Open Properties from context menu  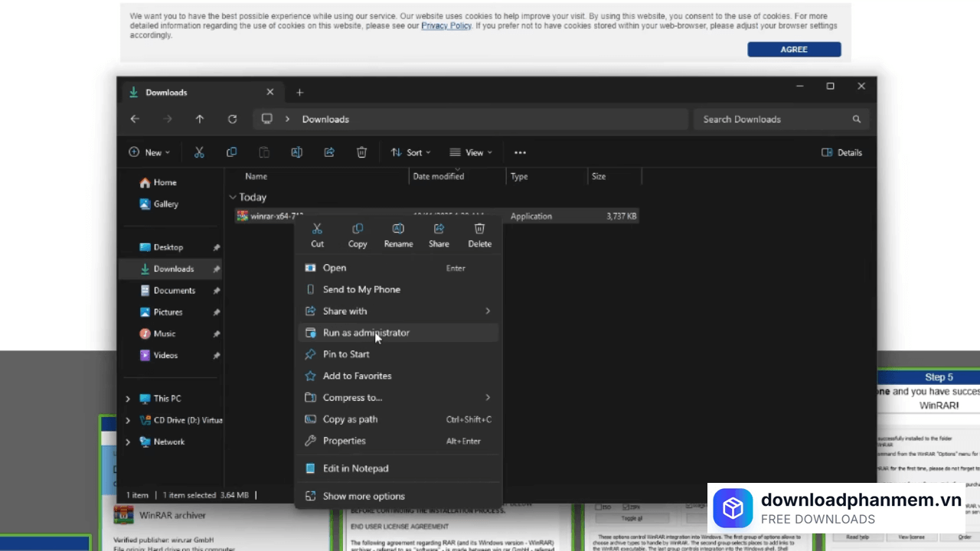point(344,441)
